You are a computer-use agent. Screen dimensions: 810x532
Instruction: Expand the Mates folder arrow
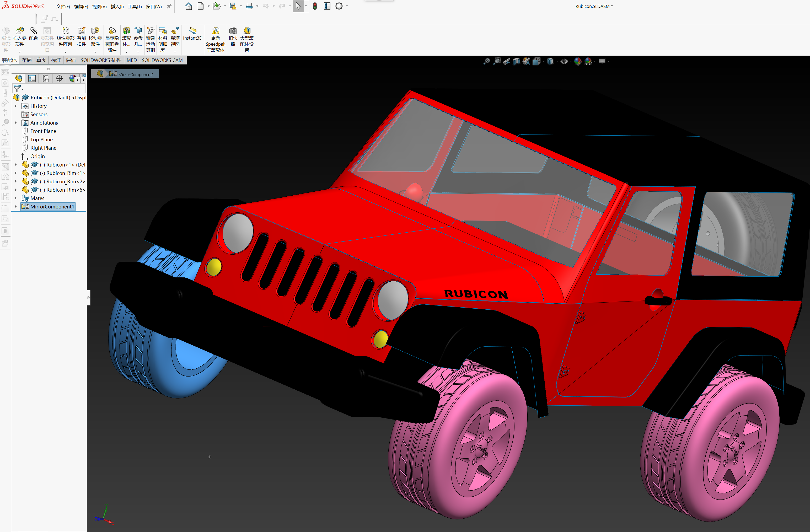(x=16, y=198)
